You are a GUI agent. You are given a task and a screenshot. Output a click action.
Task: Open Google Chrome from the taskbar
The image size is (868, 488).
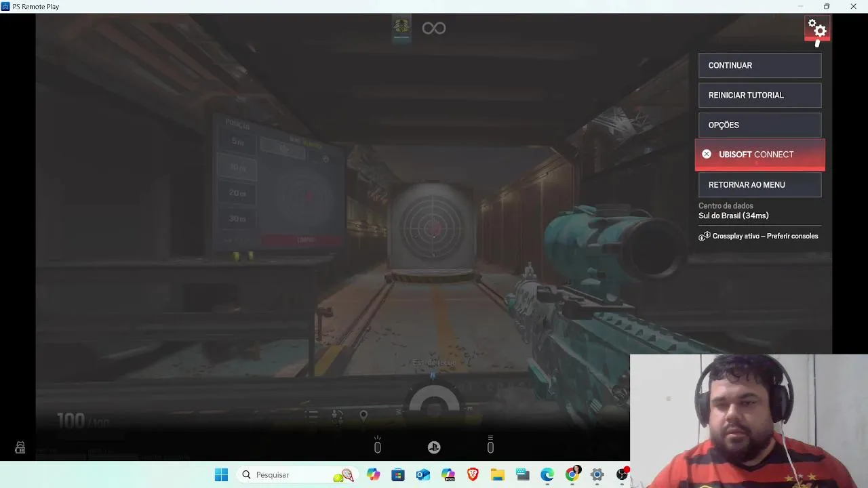point(573,474)
